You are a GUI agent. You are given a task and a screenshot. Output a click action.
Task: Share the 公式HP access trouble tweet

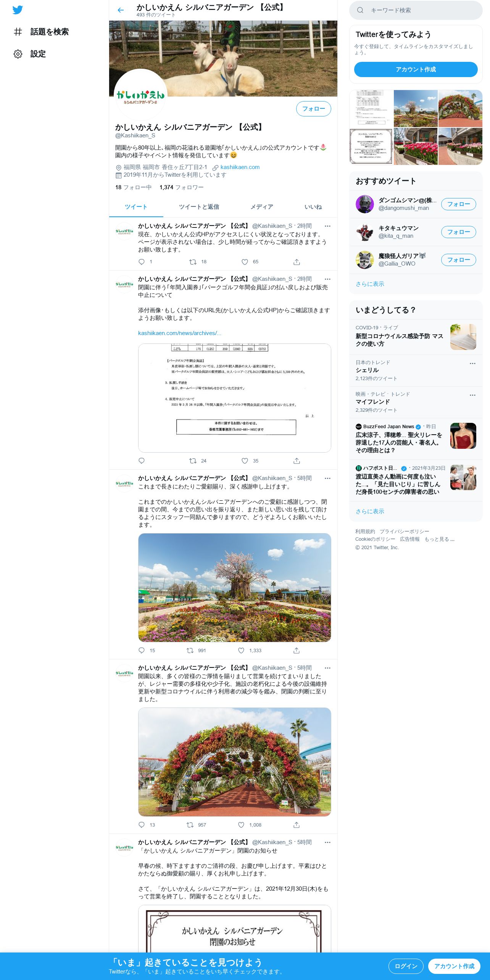tap(297, 262)
